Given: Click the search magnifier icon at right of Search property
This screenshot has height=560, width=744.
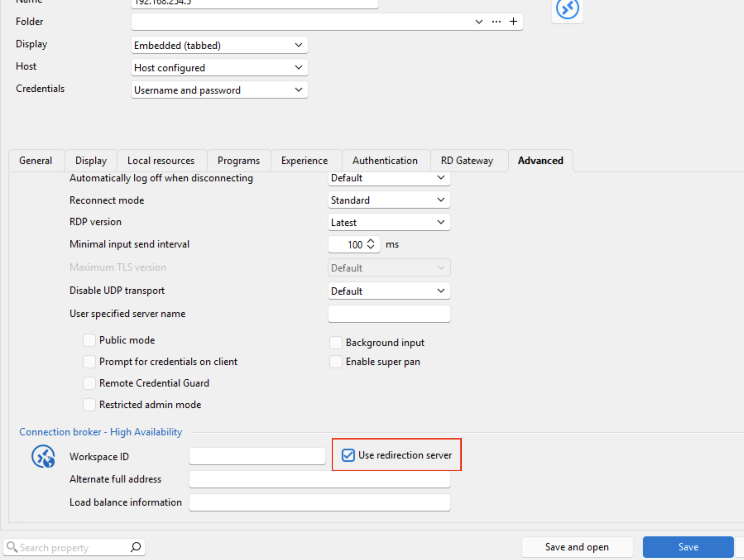Looking at the screenshot, I should (x=136, y=547).
